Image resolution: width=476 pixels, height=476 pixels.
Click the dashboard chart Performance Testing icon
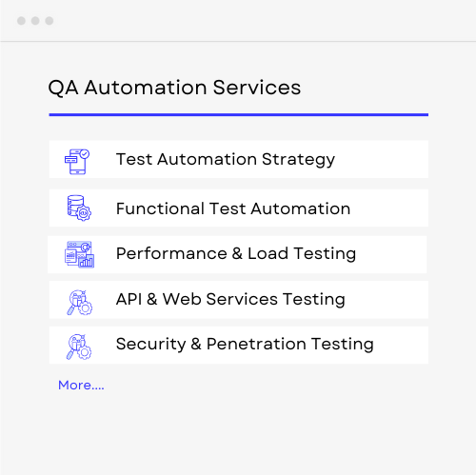pyautogui.click(x=79, y=254)
